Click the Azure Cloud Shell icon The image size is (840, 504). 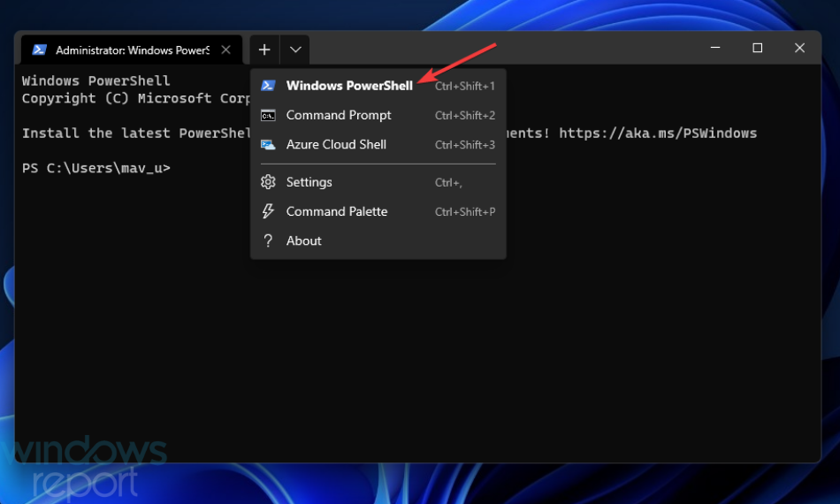pos(268,144)
